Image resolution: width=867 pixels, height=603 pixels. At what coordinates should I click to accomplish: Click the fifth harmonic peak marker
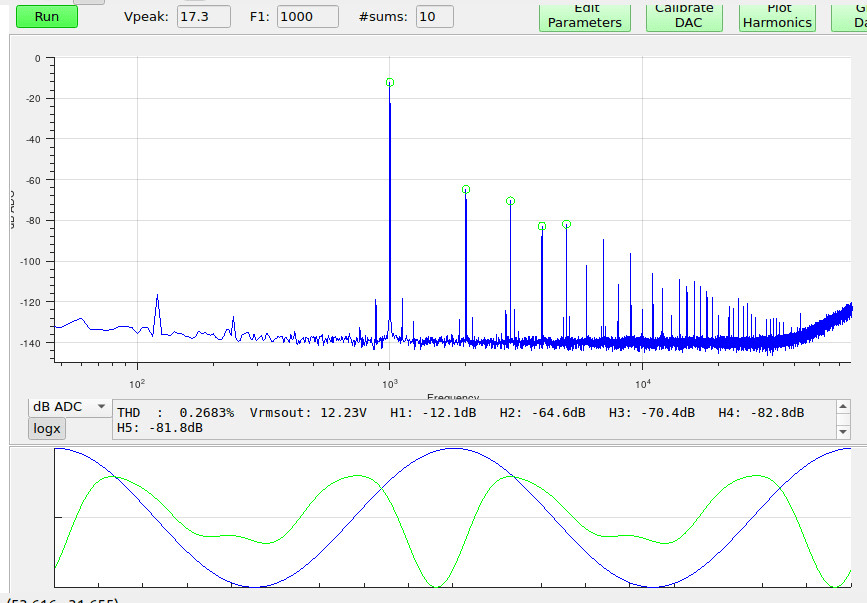pos(566,224)
